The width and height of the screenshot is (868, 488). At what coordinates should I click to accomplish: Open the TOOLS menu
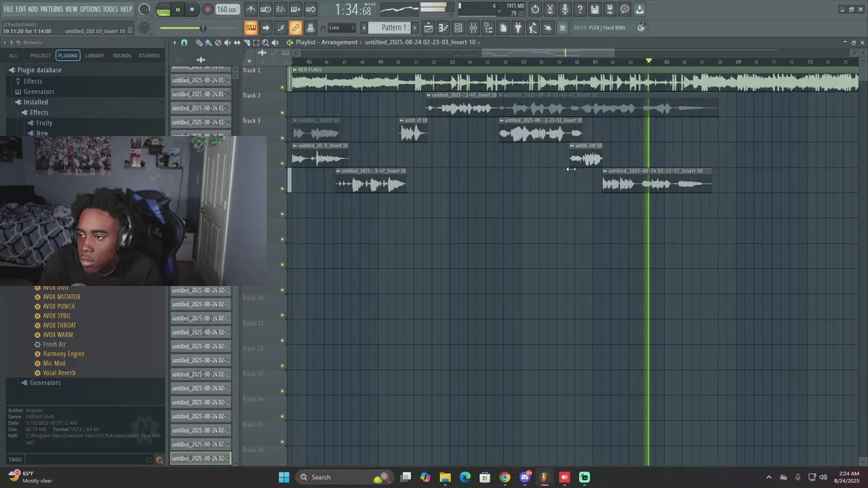111,9
